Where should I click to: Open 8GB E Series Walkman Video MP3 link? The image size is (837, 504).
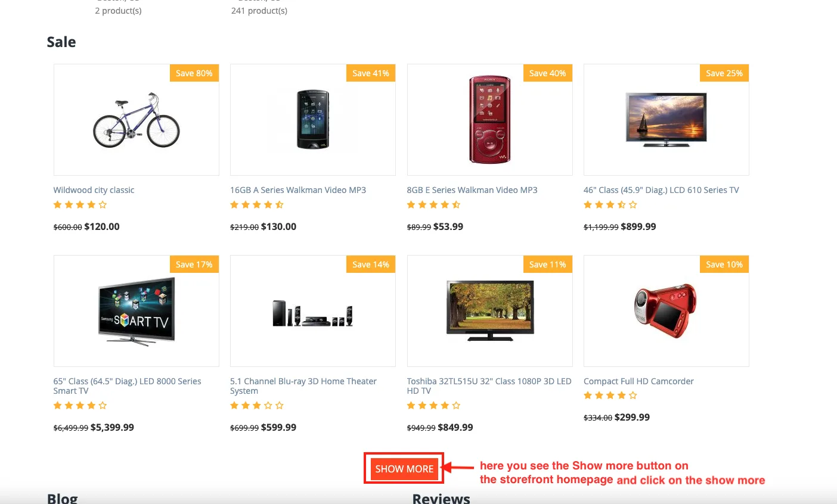coord(472,190)
